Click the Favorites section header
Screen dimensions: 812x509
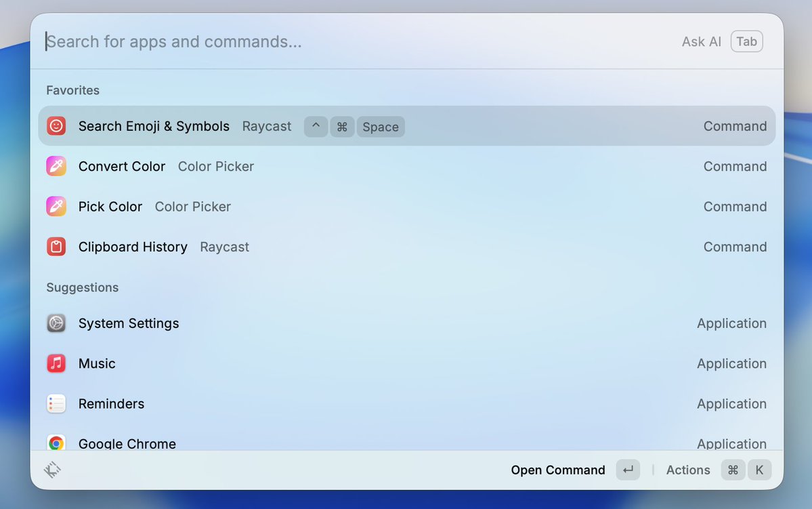(x=72, y=90)
